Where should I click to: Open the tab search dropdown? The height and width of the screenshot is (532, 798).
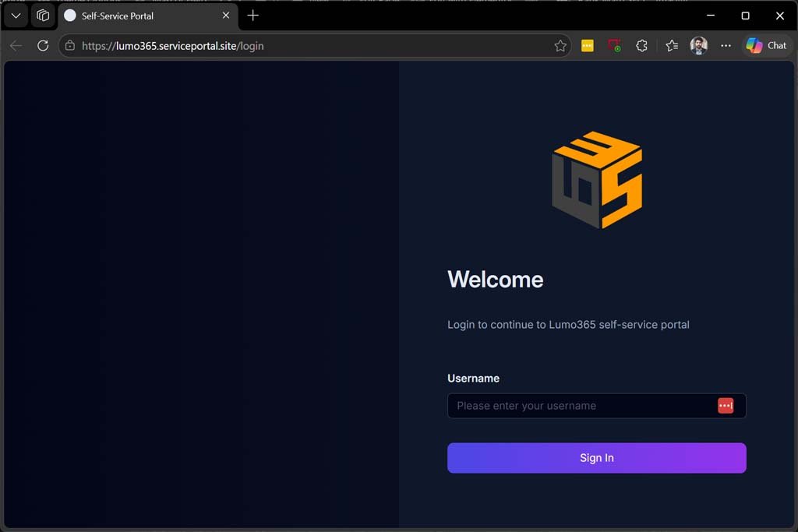(16, 16)
